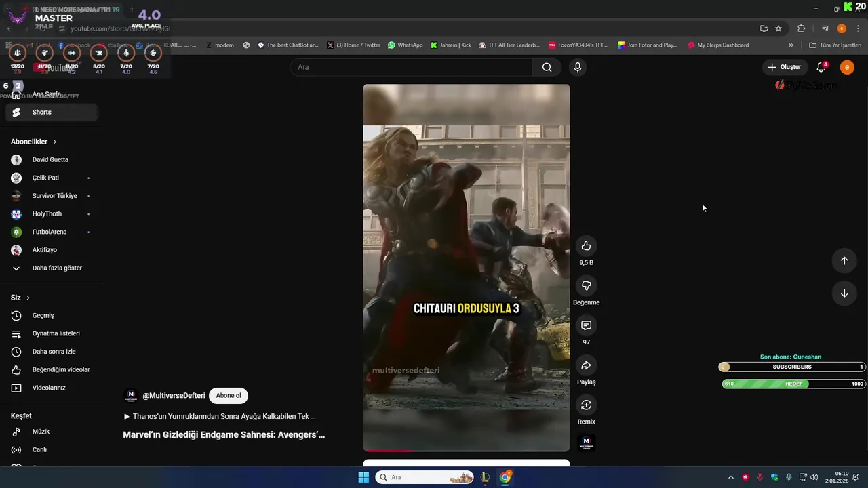Dislike the Short via Beğenme button
Viewport: 868px width, 488px height.
point(586,286)
